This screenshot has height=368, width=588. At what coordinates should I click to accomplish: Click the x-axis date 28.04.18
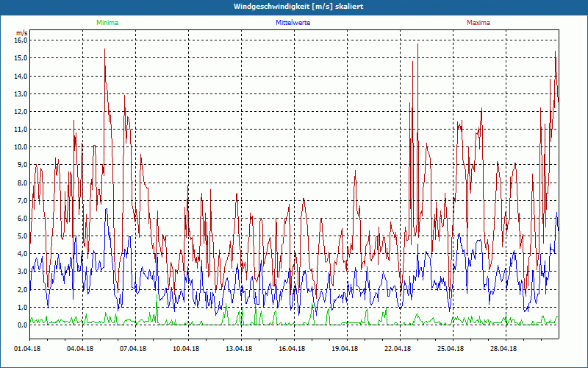[x=503, y=349]
